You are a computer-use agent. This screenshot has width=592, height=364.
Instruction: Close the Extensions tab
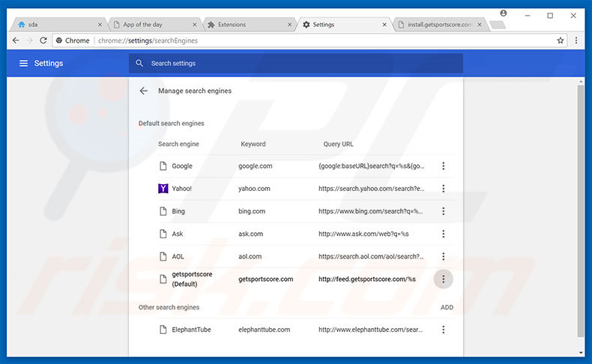pos(289,25)
